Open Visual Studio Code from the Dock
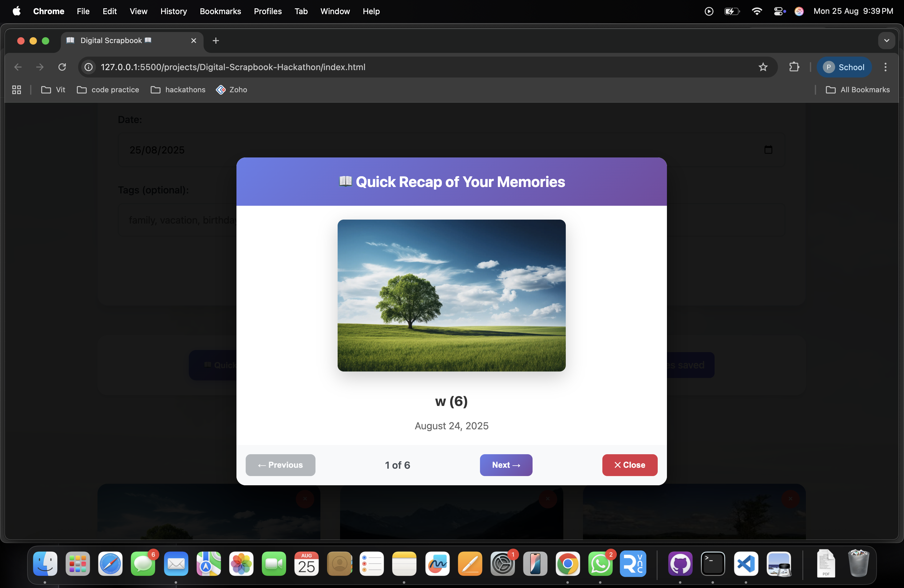This screenshot has width=904, height=588. coord(746,564)
